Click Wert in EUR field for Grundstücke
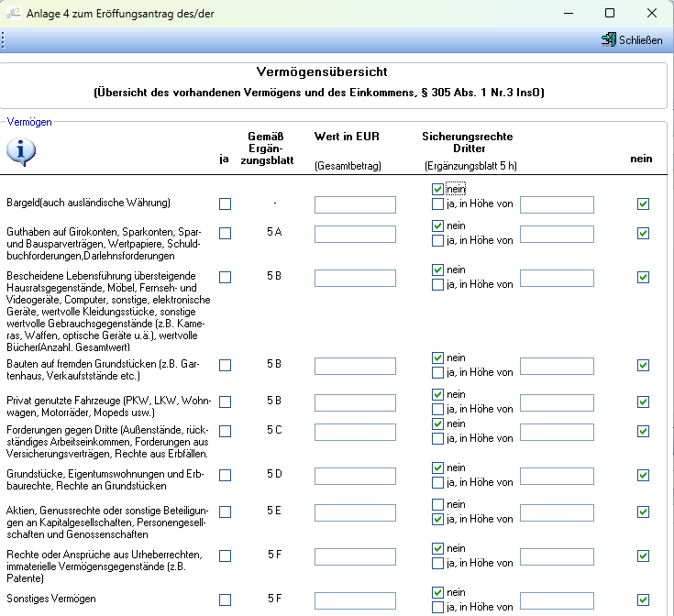This screenshot has height=616, width=674. pos(355,476)
